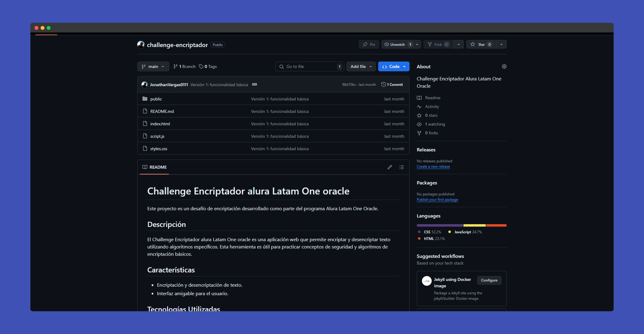The image size is (644, 334).
Task: Click the yellow JavaScript segment of language bar
Action: pyautogui.click(x=474, y=225)
